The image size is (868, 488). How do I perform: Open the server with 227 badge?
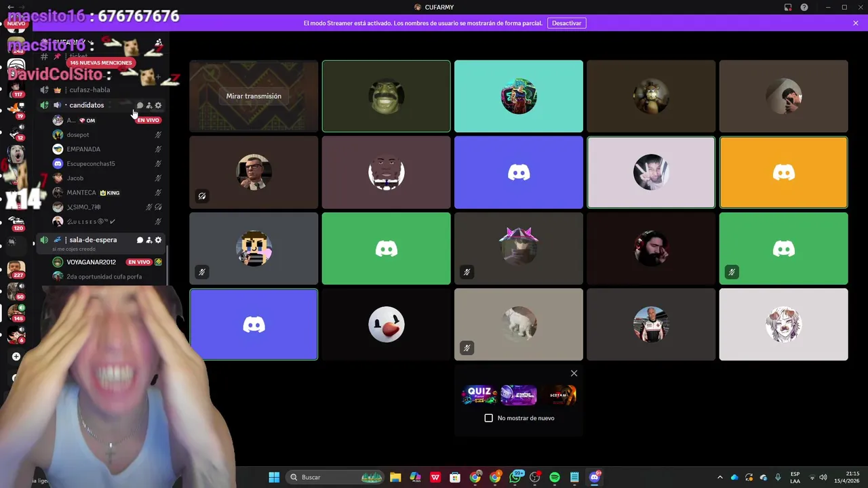(x=16, y=270)
